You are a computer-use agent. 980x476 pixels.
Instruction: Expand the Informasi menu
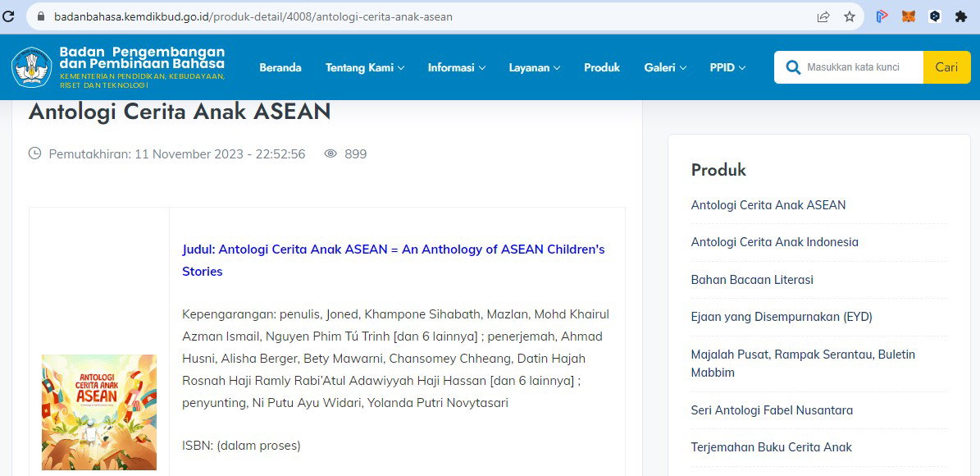click(x=457, y=67)
